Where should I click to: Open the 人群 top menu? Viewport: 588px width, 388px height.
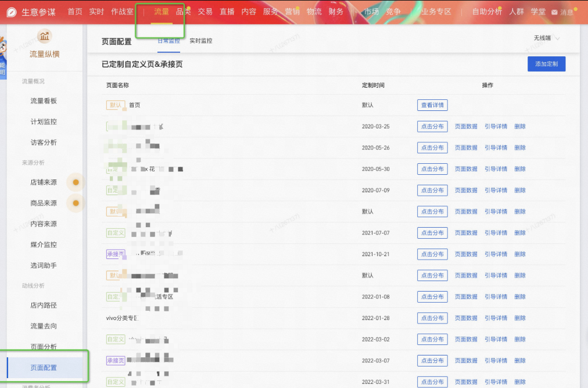coord(517,12)
